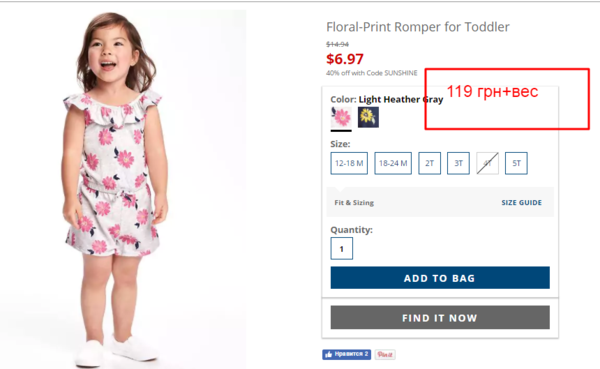Image resolution: width=600 pixels, height=369 pixels.
Task: Click the Quantity input box
Action: click(x=342, y=249)
